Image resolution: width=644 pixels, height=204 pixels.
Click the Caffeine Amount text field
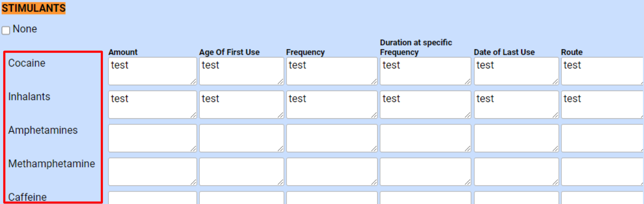(x=153, y=198)
